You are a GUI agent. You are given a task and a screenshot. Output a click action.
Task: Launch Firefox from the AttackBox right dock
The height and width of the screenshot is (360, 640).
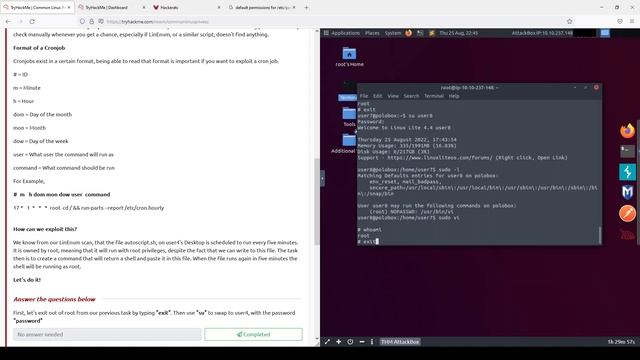[627, 131]
